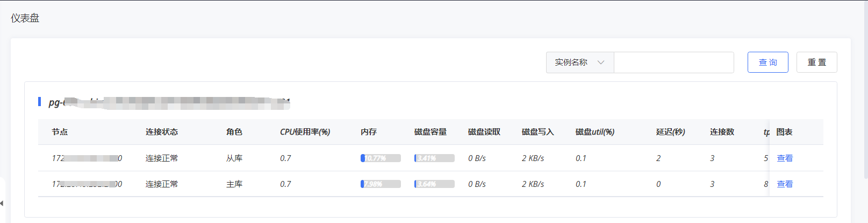Open 查看 chart link for the 从库 row

click(x=785, y=158)
